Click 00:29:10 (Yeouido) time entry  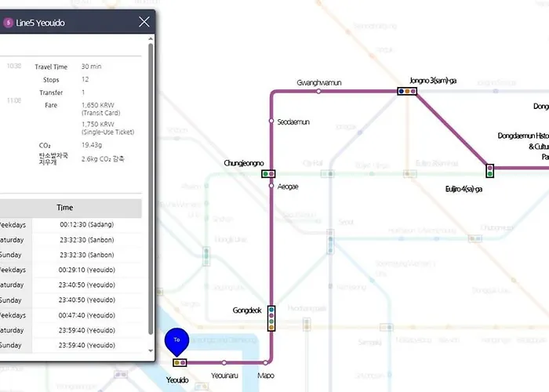click(x=87, y=270)
